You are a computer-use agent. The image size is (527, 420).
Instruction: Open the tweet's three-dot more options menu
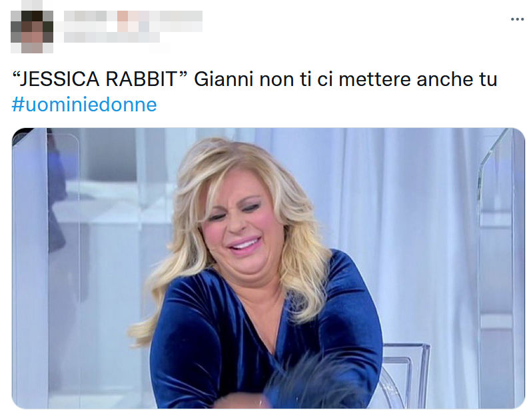point(517,19)
